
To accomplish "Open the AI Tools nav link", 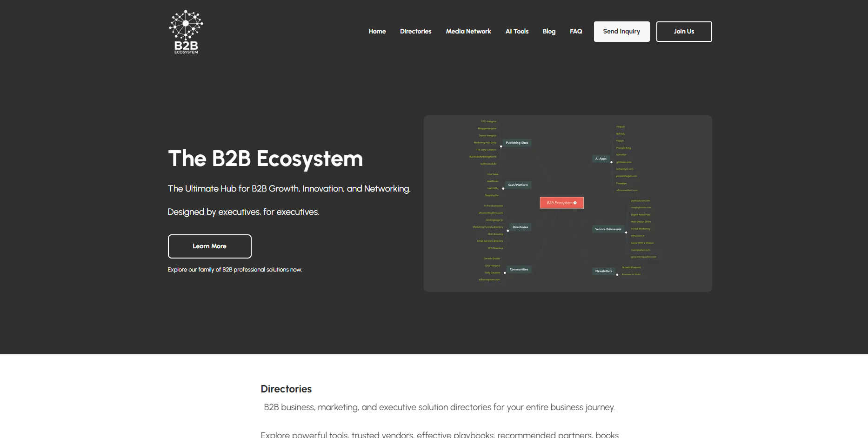I will point(517,32).
